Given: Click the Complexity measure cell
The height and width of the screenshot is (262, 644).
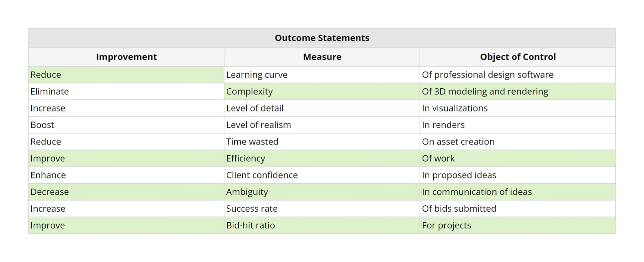Looking at the screenshot, I should point(249,92).
